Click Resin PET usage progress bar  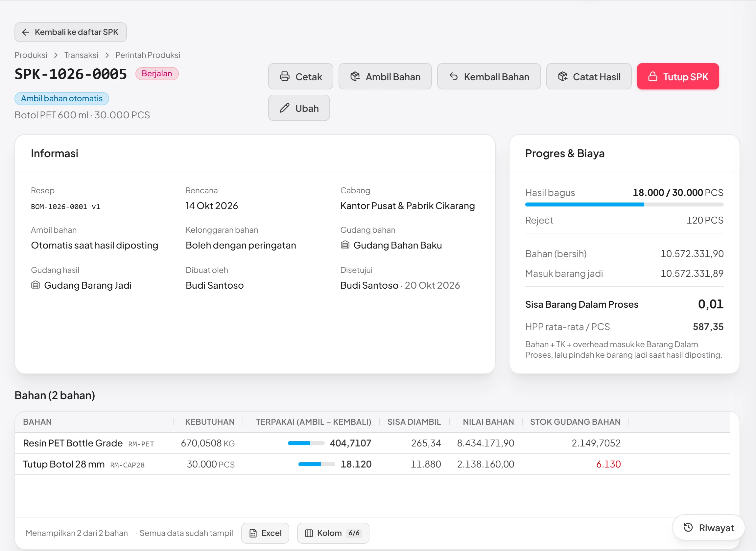tap(306, 443)
